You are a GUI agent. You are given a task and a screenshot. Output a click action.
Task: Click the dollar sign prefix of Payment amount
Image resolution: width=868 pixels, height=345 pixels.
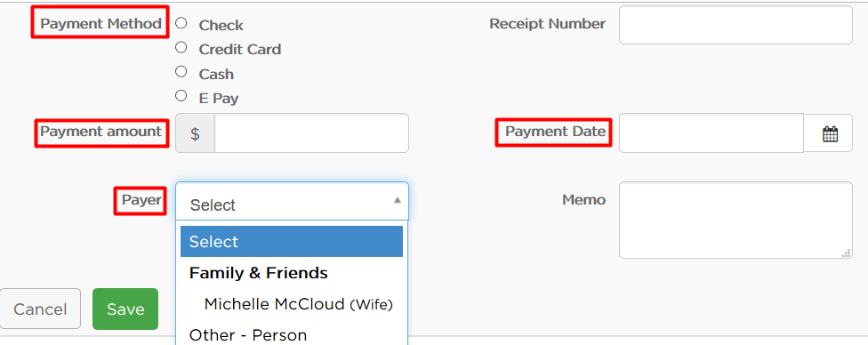(x=195, y=133)
